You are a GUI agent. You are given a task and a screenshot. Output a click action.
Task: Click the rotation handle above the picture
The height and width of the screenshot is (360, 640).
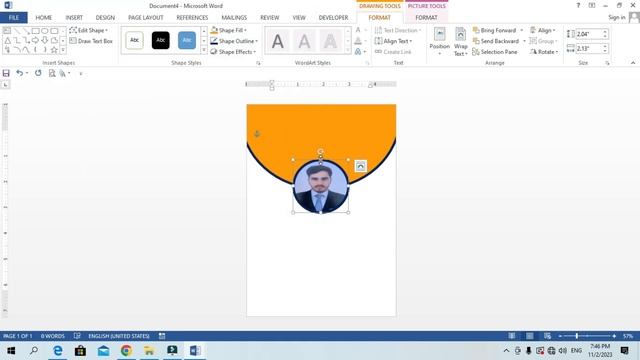click(320, 151)
